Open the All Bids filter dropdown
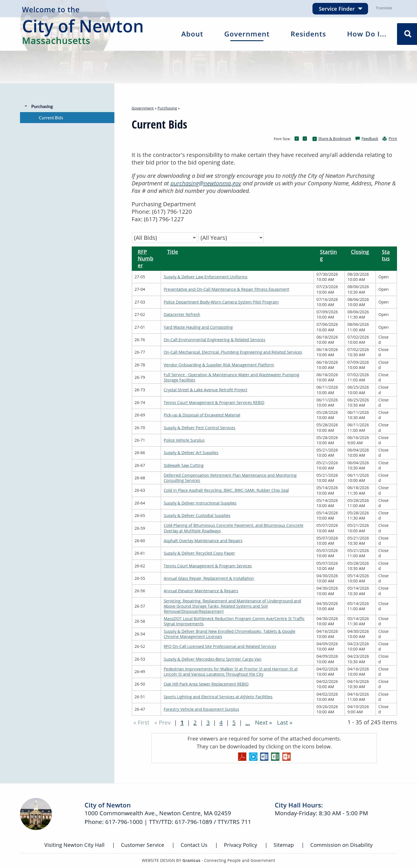Screen dimensions: 417x868 [164, 237]
